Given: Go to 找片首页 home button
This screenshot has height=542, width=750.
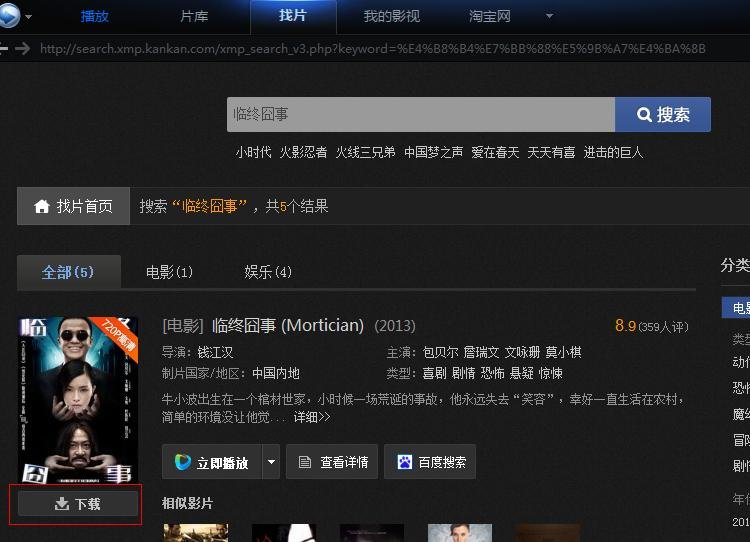Looking at the screenshot, I should click(x=73, y=206).
